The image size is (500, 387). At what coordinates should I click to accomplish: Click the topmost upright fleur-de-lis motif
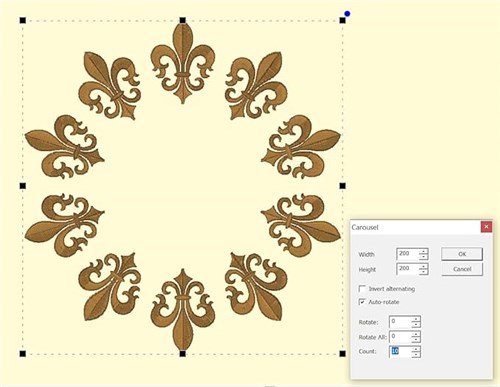click(183, 63)
